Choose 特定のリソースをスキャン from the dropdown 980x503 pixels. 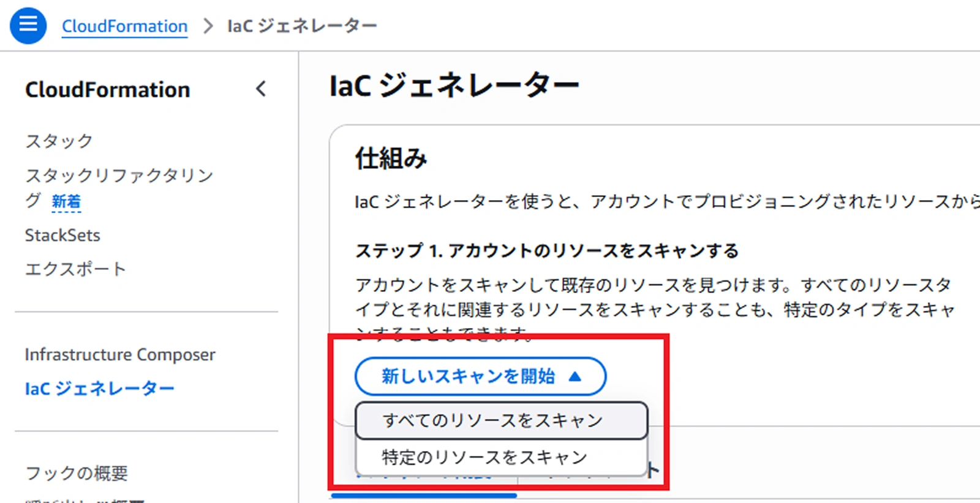pyautogui.click(x=501, y=457)
